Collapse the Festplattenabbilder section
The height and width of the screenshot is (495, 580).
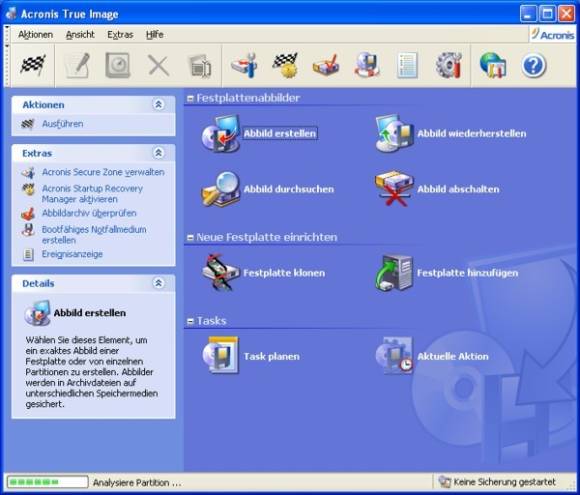pyautogui.click(x=190, y=98)
